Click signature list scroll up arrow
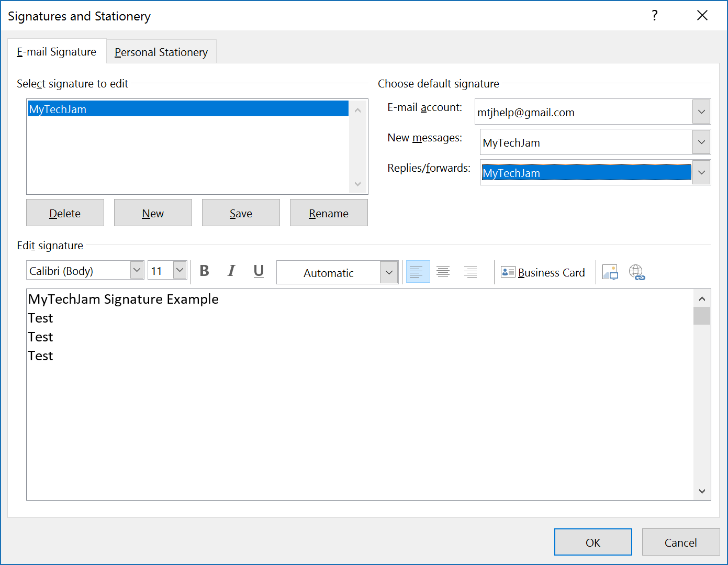This screenshot has height=565, width=728. point(358,110)
